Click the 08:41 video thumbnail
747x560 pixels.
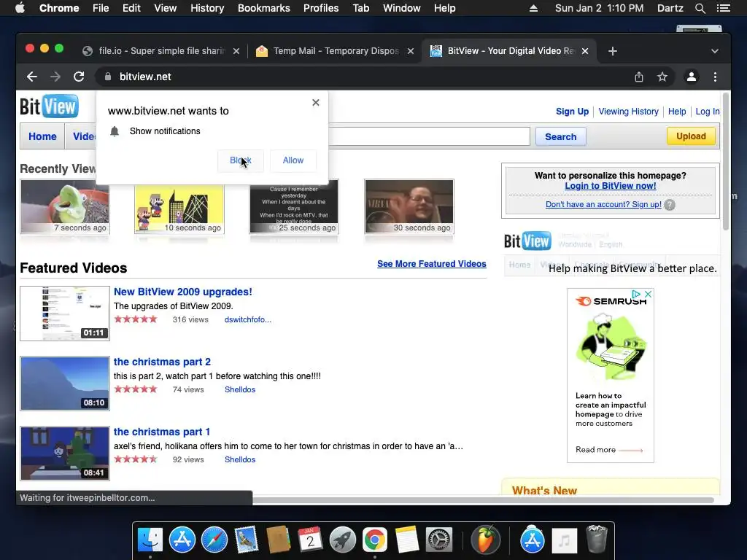click(x=65, y=454)
